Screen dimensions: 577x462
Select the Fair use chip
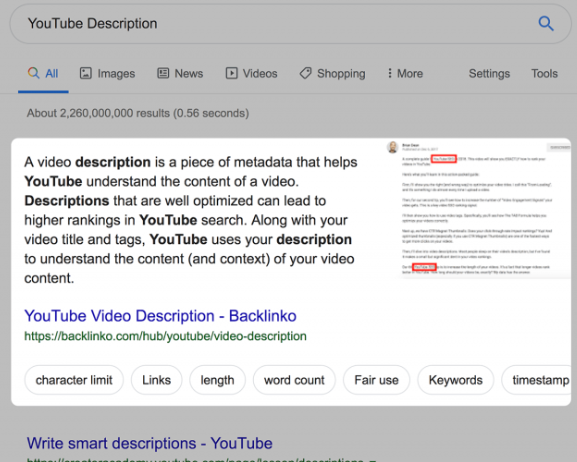pyautogui.click(x=376, y=380)
